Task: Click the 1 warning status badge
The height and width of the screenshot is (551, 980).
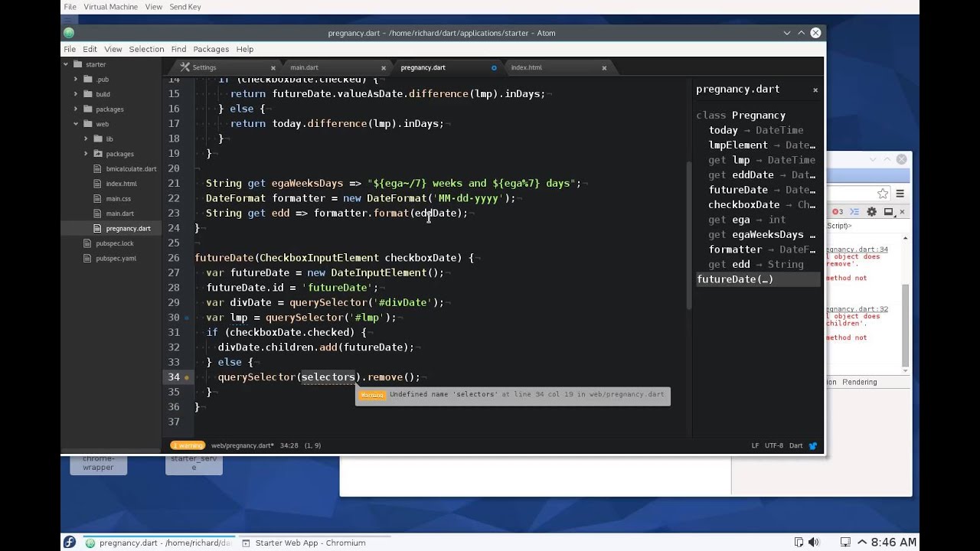Action: click(187, 445)
